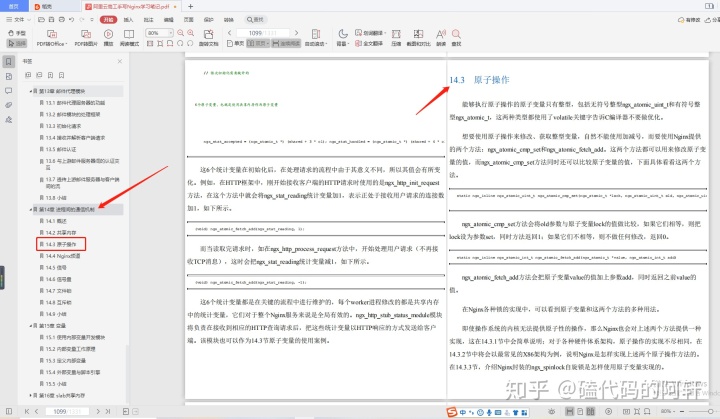Click the open-file icon in quick access bar
The width and height of the screenshot is (720, 419).
tap(41, 20)
